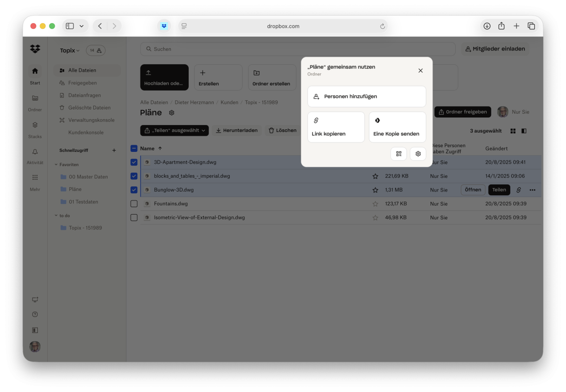Collapse the to do section

tap(56, 216)
